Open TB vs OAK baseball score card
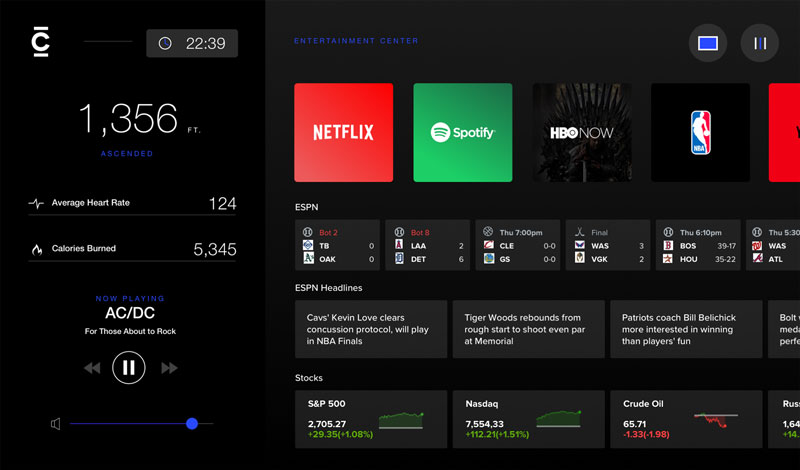This screenshot has width=800, height=470. [337, 245]
